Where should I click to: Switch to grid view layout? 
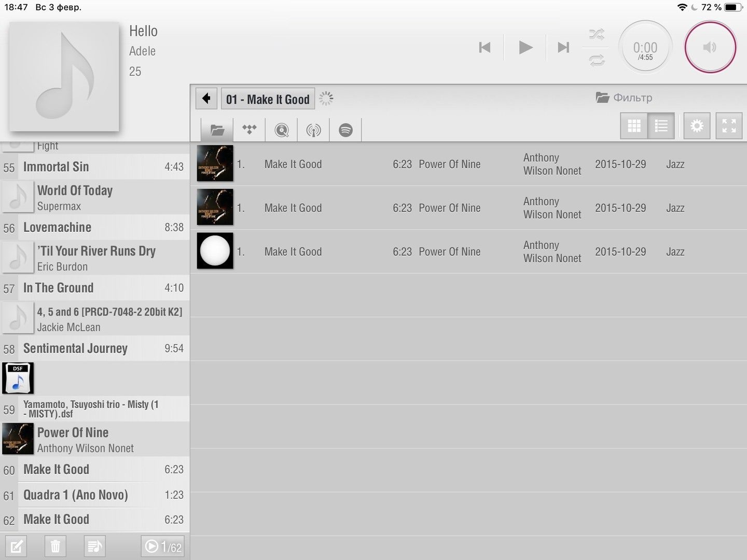click(634, 125)
